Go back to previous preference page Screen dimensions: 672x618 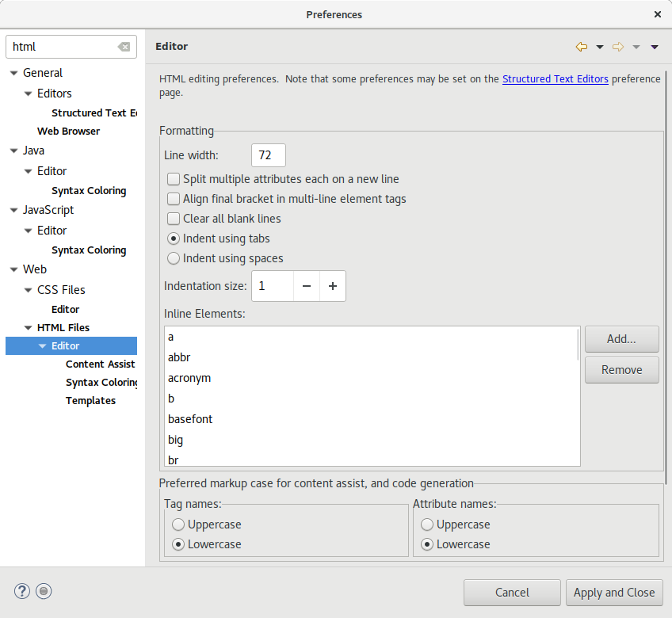582,47
